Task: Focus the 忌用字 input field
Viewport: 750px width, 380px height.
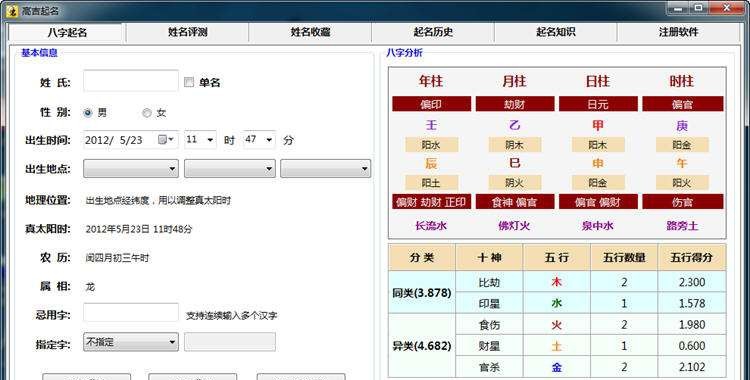Action: coord(131,313)
